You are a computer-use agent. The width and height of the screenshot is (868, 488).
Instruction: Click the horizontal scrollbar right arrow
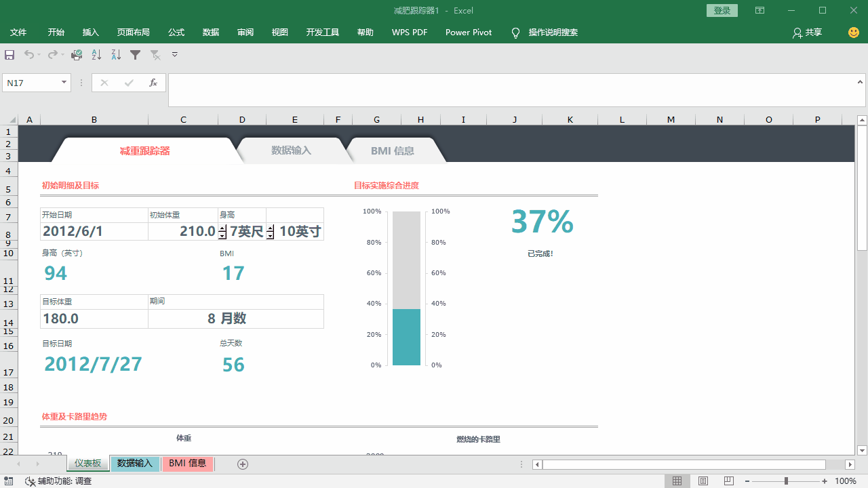pos(850,464)
